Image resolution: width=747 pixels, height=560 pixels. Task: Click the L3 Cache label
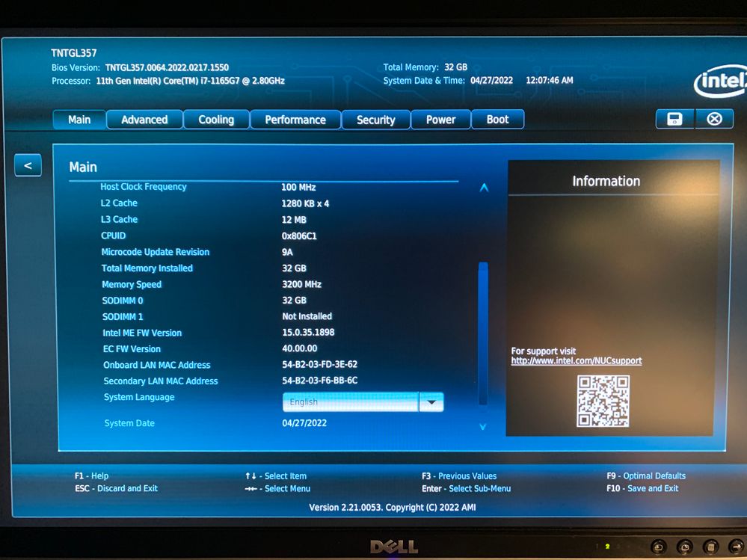(119, 219)
